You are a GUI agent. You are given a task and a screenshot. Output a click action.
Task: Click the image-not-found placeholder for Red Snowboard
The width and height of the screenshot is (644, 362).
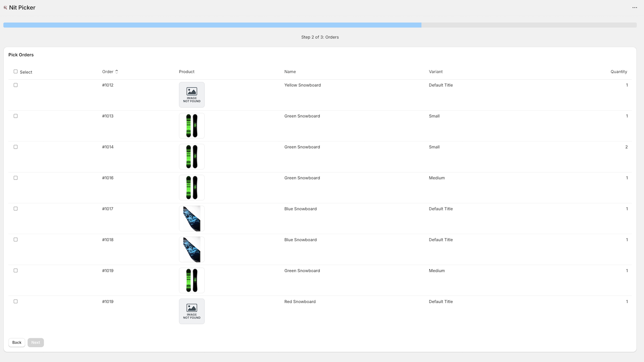click(x=192, y=311)
